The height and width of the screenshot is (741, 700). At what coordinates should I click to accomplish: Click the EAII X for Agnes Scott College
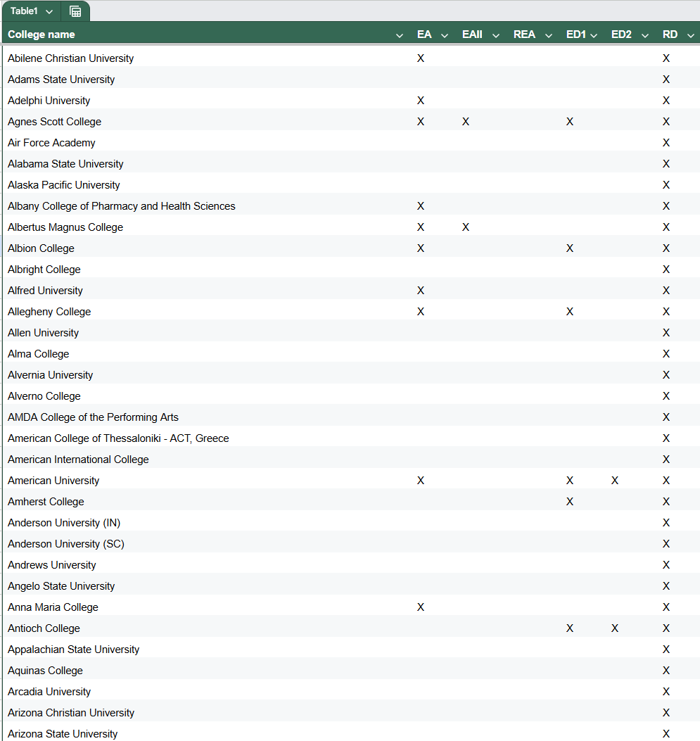point(466,122)
